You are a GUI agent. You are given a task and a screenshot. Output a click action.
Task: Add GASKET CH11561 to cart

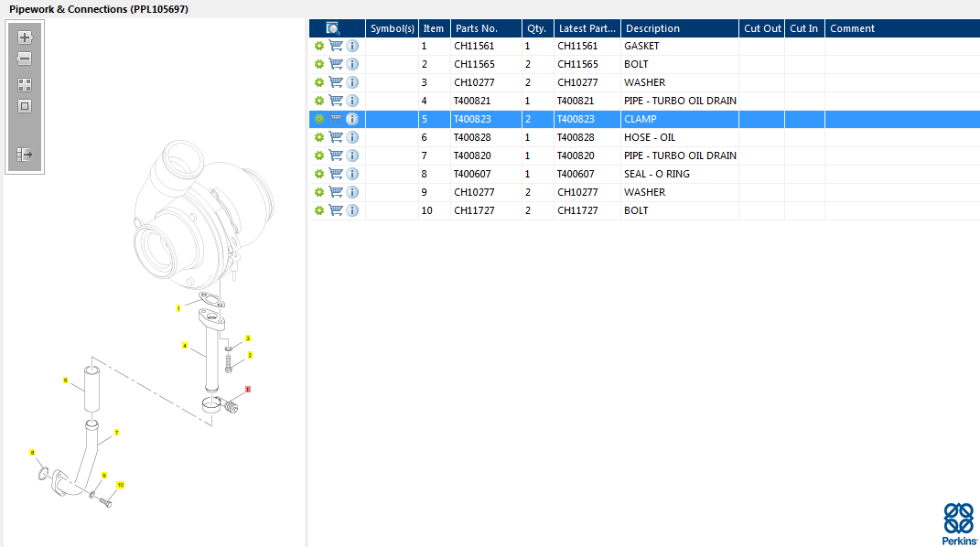coord(336,46)
